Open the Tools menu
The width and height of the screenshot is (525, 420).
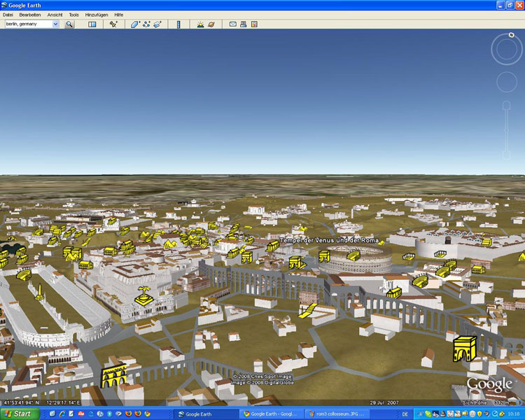(x=73, y=15)
